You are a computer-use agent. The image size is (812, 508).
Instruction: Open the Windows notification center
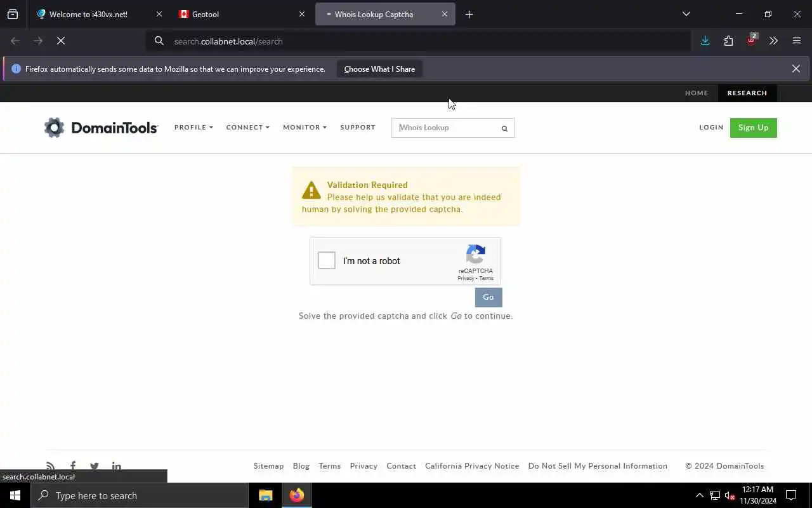791,495
